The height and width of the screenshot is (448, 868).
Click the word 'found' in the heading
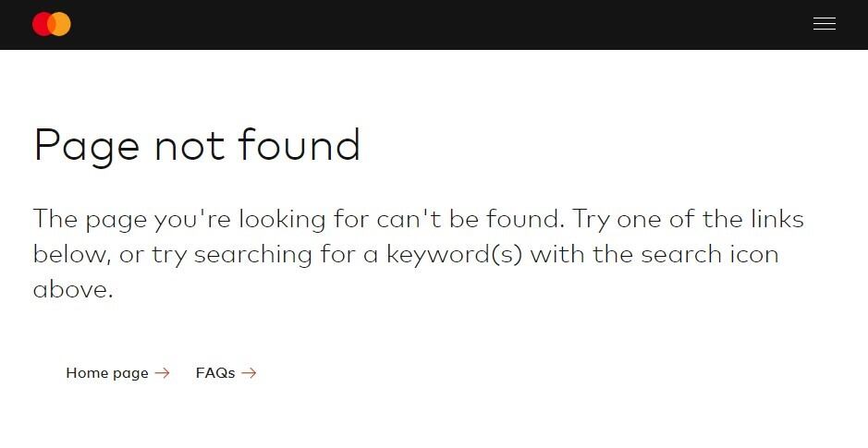(x=298, y=146)
